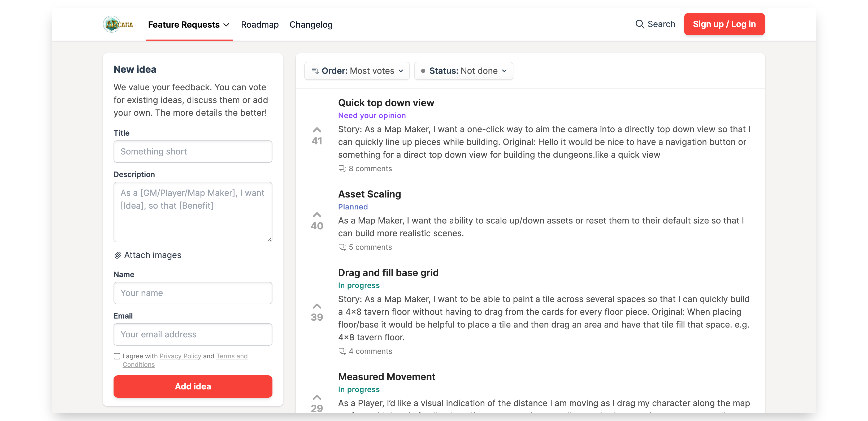Agree to Privacy Policy checkbox
This screenshot has height=421, width=868.
click(x=117, y=356)
